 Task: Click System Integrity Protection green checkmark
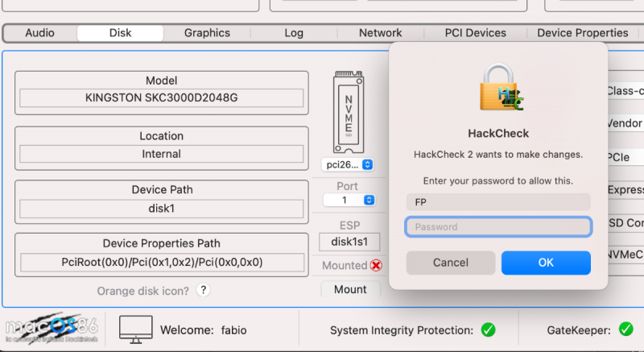tap(488, 329)
